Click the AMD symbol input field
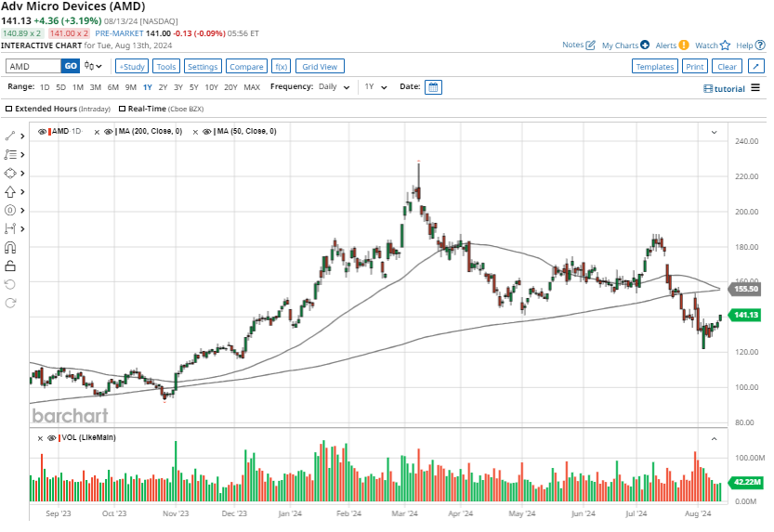The width and height of the screenshot is (774, 532). click(33, 67)
